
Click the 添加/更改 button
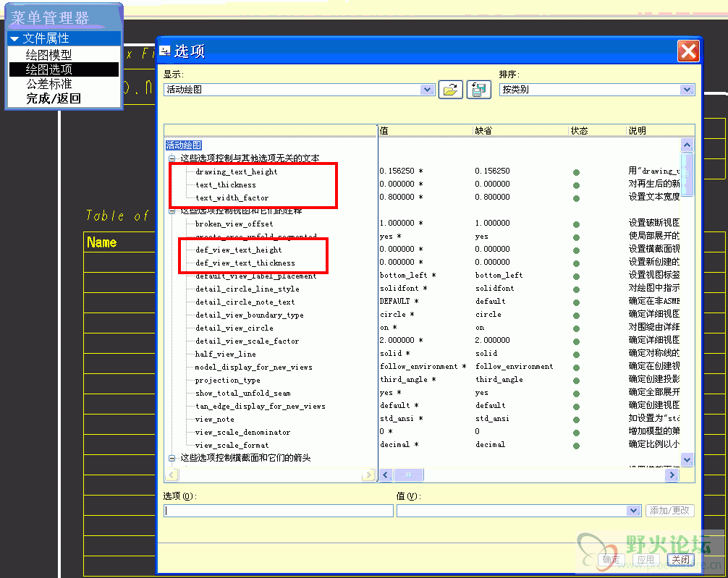tap(670, 511)
